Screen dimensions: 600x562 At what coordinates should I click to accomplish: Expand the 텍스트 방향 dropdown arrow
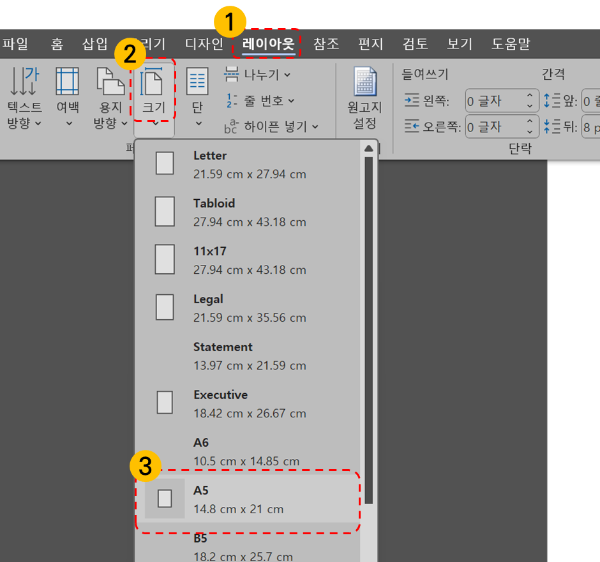click(x=38, y=123)
